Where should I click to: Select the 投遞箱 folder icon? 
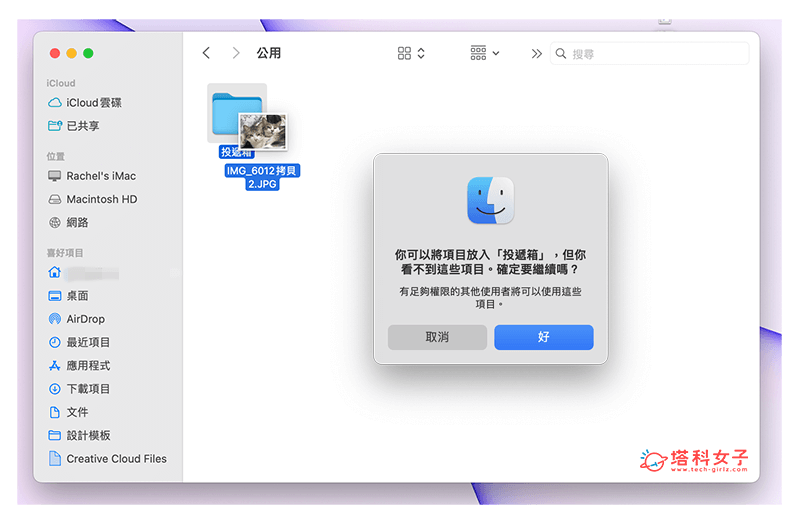coord(236,113)
